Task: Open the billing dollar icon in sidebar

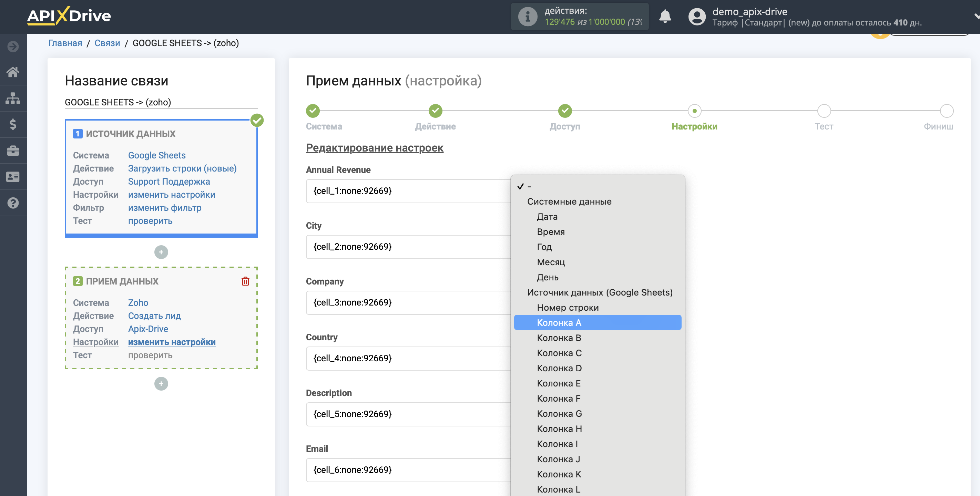Action: (13, 124)
